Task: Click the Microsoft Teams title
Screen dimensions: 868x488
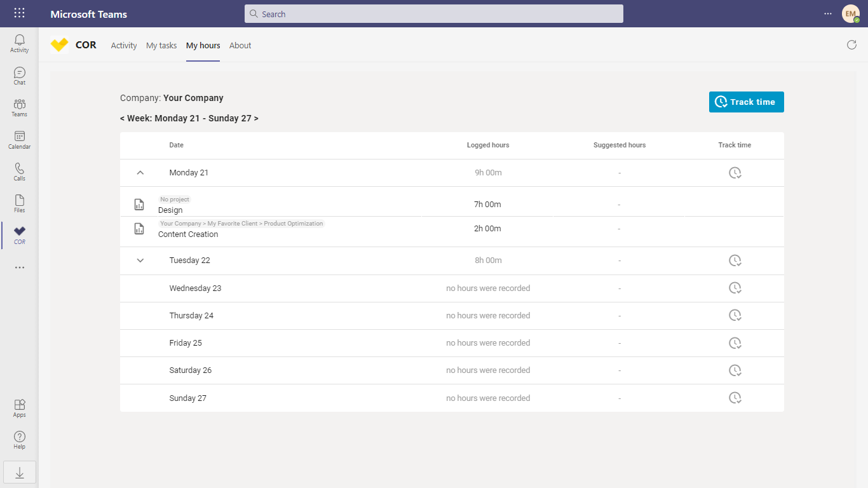Action: pyautogui.click(x=89, y=14)
